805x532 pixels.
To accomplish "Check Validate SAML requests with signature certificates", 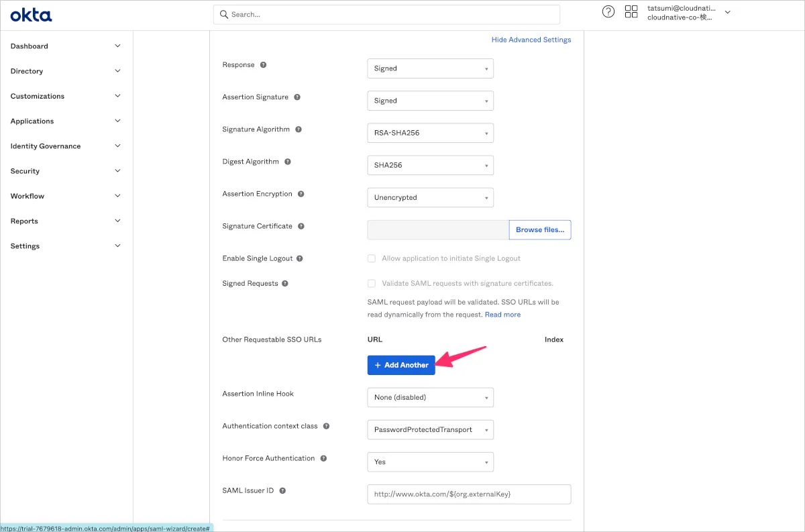I will tap(372, 283).
